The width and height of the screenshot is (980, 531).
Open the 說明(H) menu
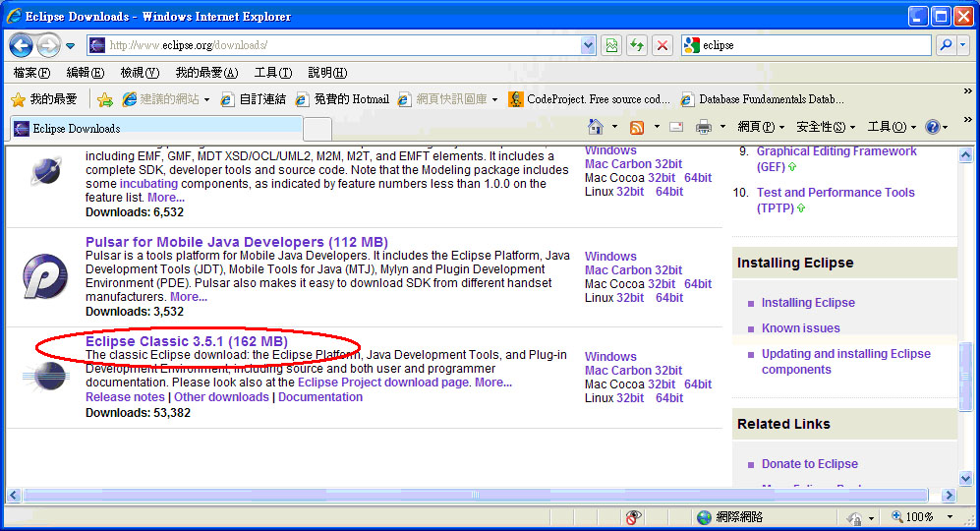(327, 73)
